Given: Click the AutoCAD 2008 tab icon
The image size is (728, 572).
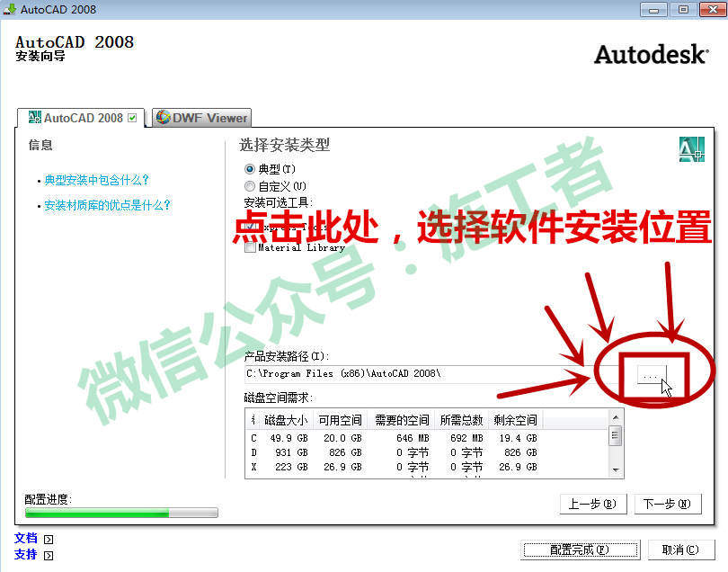Looking at the screenshot, I should click(35, 118).
